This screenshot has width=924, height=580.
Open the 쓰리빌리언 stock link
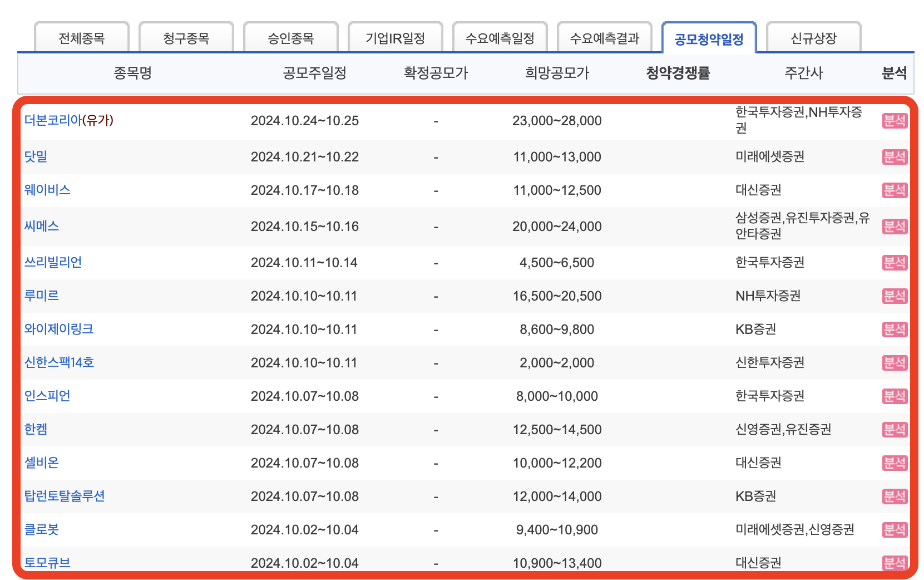coord(53,262)
